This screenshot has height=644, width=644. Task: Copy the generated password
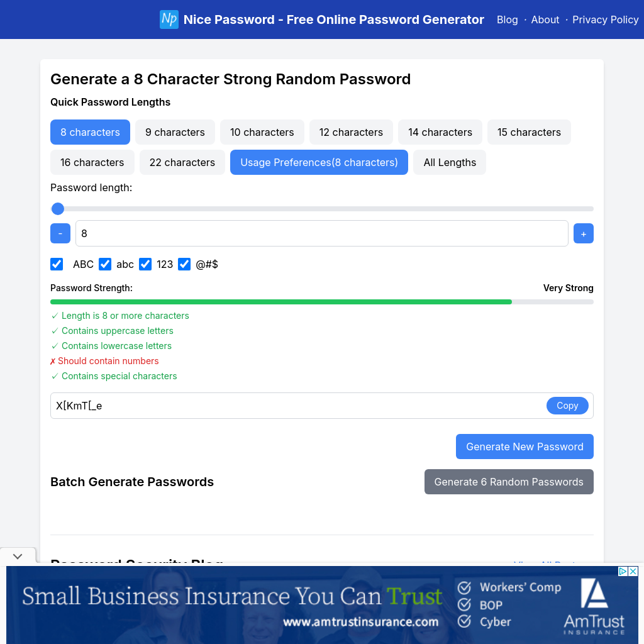[x=567, y=406]
